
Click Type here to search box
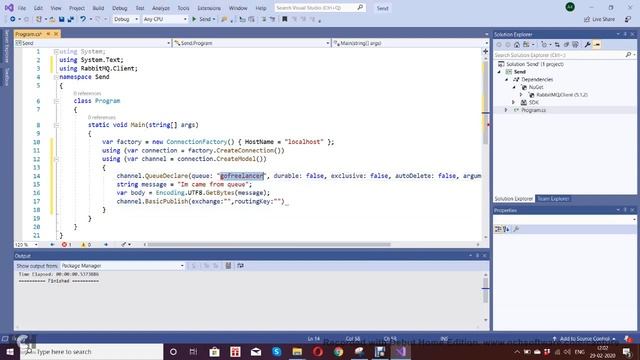[x=92, y=351]
